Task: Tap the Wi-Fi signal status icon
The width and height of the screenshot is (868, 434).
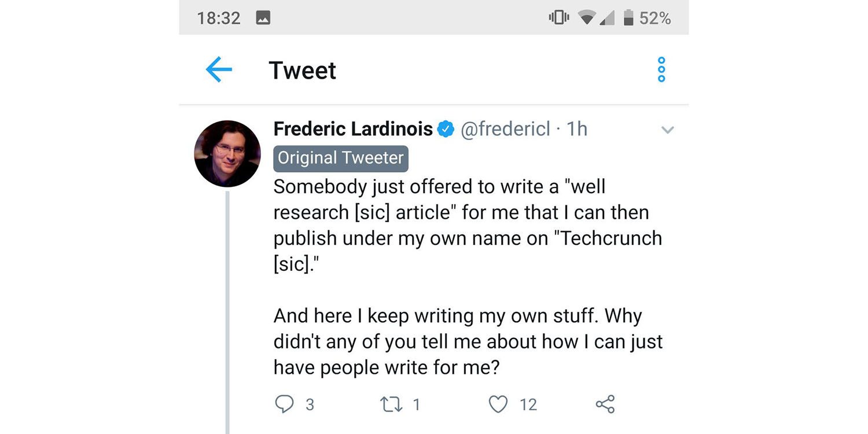Action: (x=587, y=19)
